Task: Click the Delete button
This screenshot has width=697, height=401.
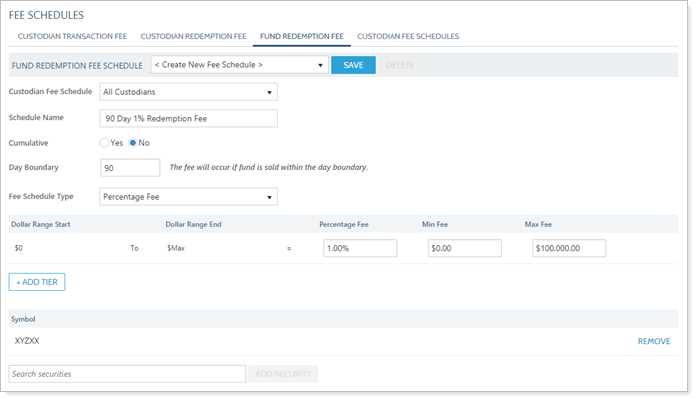Action: [399, 65]
